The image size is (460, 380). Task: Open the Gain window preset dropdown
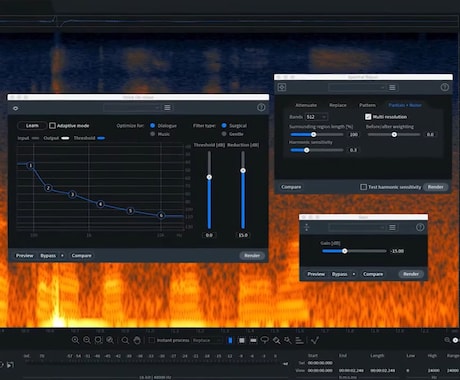(358, 227)
